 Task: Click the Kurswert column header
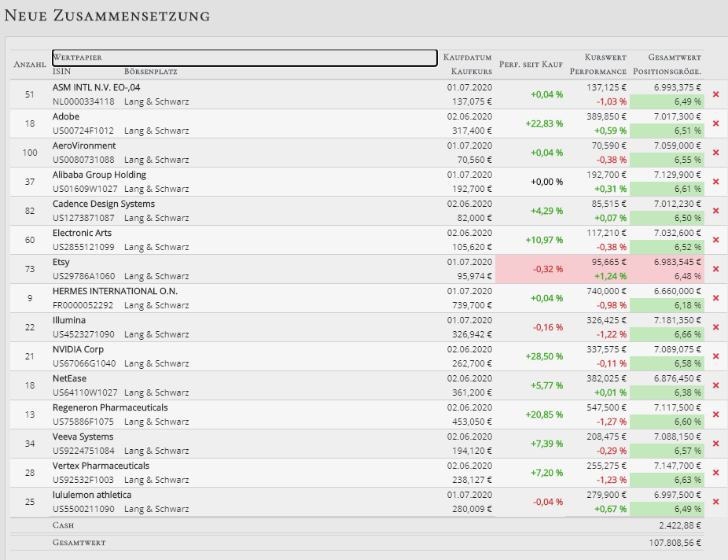pos(605,57)
